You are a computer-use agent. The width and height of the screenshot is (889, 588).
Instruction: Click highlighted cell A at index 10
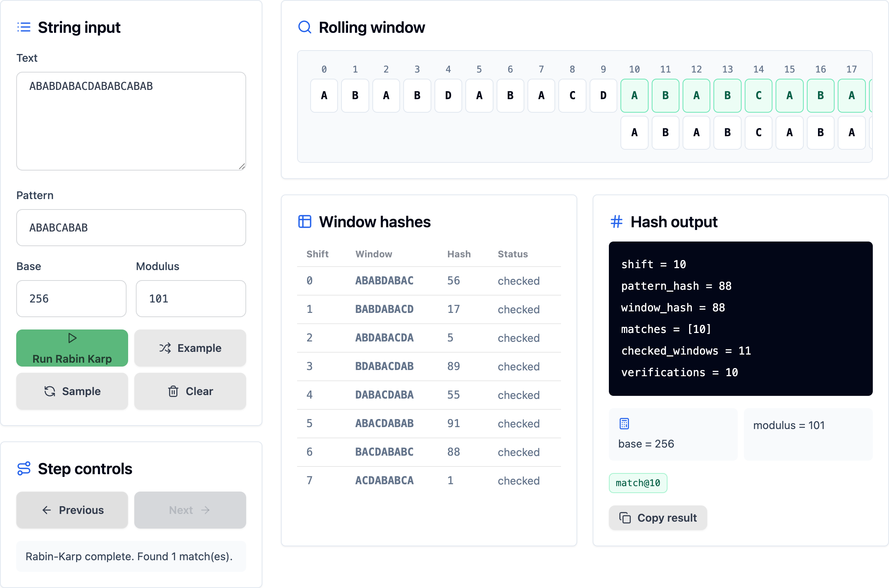[634, 96]
